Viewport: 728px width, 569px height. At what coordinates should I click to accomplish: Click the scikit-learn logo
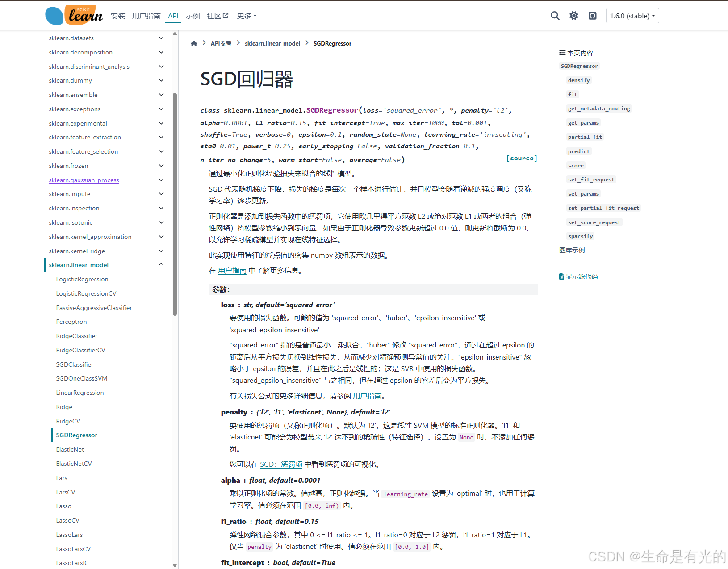pos(74,16)
